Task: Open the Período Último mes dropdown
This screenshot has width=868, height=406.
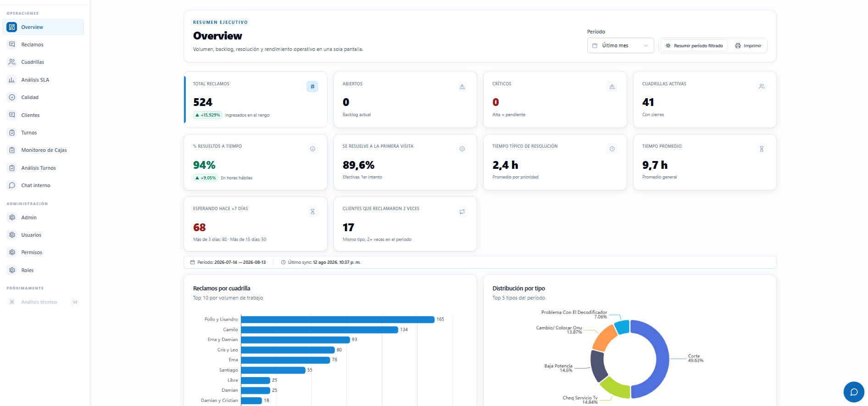Action: click(x=620, y=45)
